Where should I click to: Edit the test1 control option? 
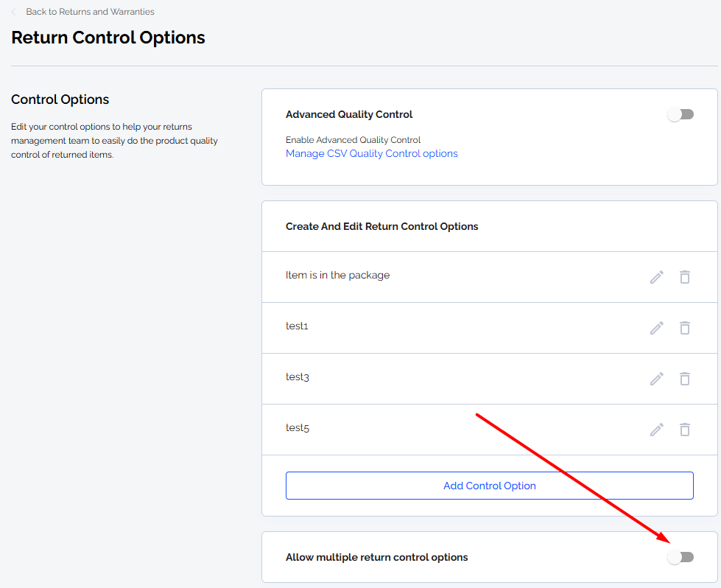(x=657, y=328)
